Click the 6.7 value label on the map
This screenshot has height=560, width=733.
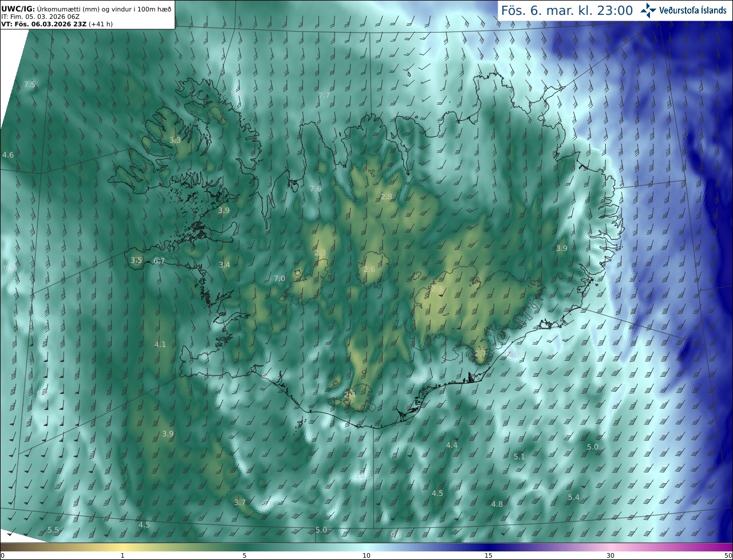point(159,261)
